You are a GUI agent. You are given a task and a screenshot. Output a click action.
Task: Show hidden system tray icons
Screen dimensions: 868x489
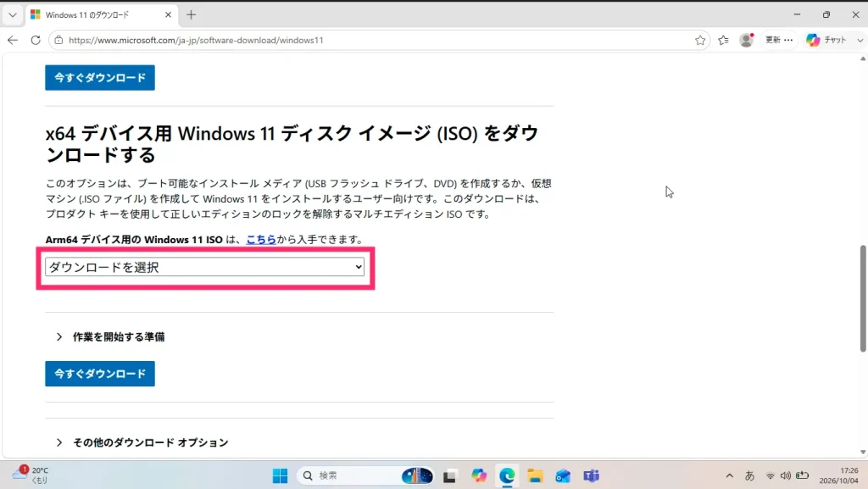730,475
